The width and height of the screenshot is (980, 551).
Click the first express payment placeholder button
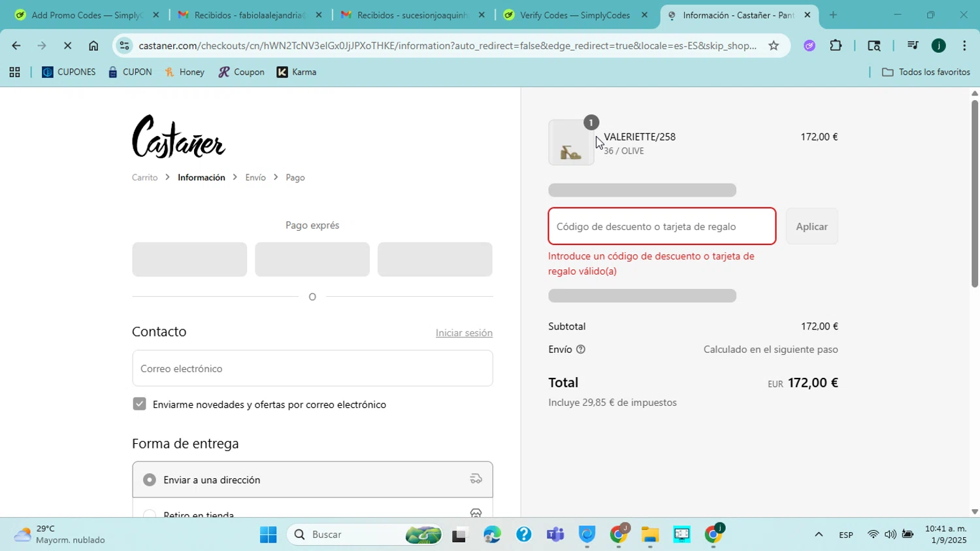(189, 259)
